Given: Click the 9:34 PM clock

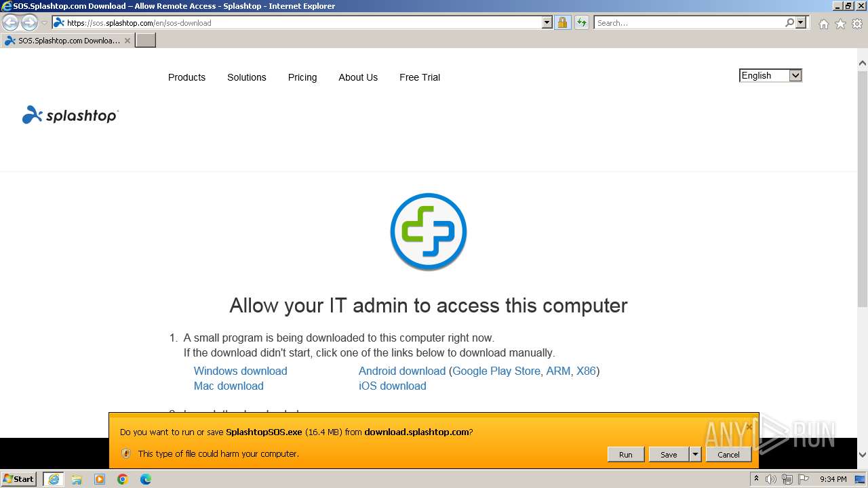Looking at the screenshot, I should click(833, 479).
